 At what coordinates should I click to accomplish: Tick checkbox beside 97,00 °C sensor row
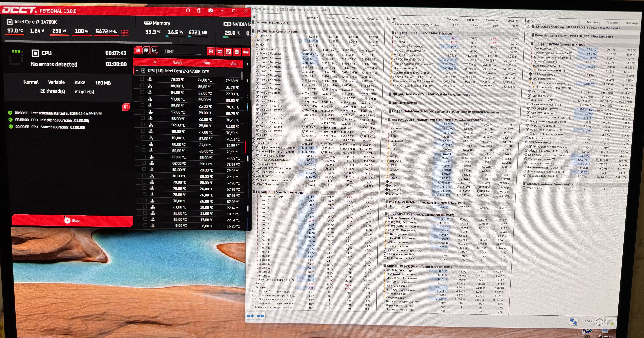click(142, 112)
